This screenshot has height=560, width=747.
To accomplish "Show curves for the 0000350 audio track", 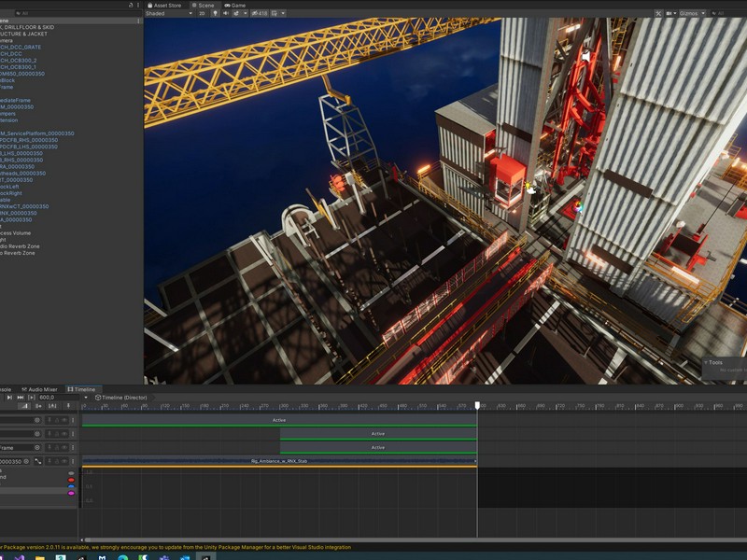I will pyautogui.click(x=37, y=461).
